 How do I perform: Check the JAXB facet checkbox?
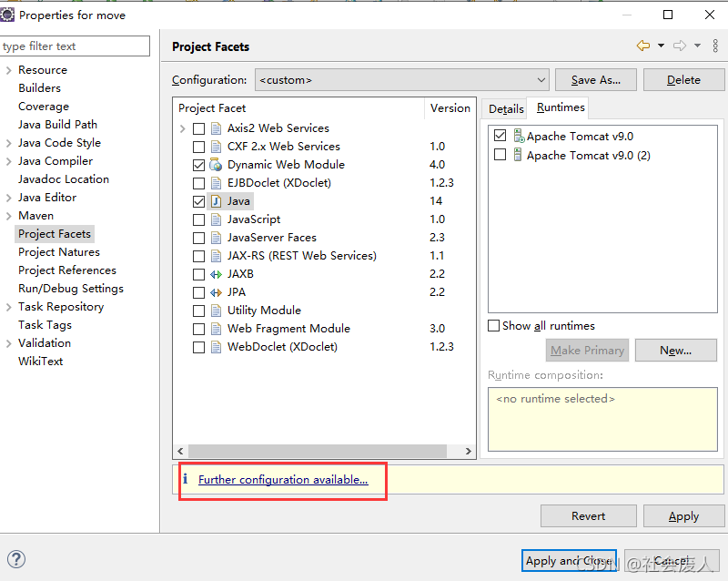(x=198, y=275)
